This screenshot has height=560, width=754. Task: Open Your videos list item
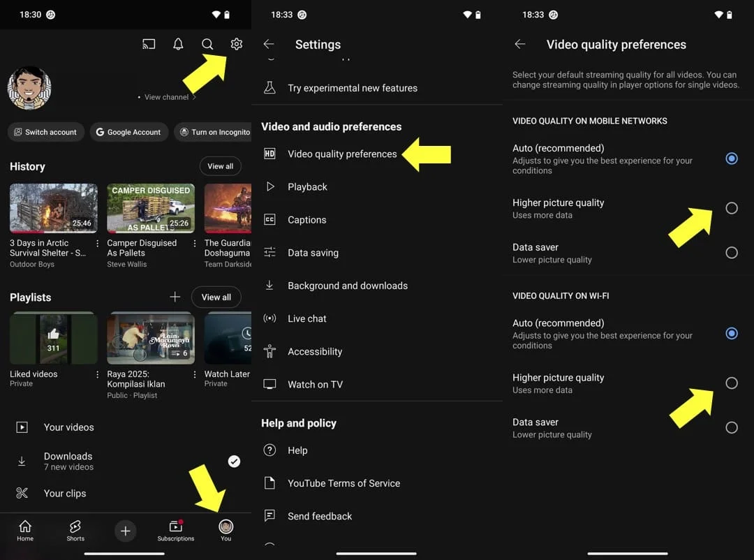126,427
